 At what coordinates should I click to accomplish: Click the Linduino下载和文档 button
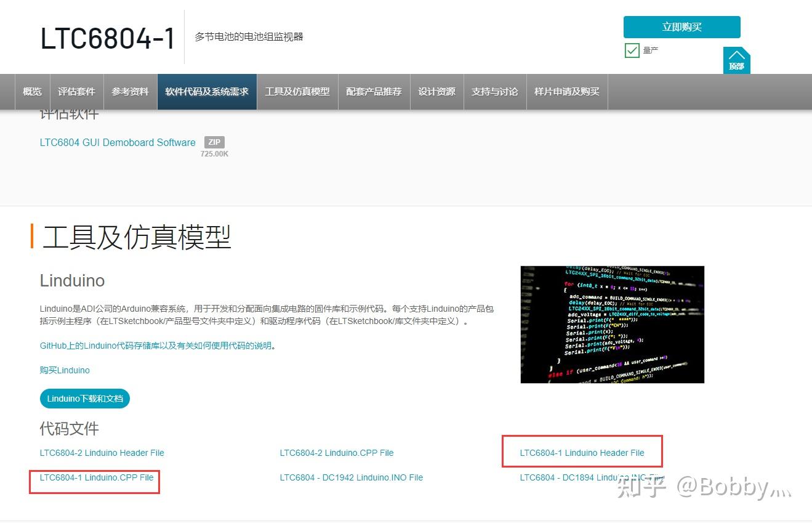(84, 399)
